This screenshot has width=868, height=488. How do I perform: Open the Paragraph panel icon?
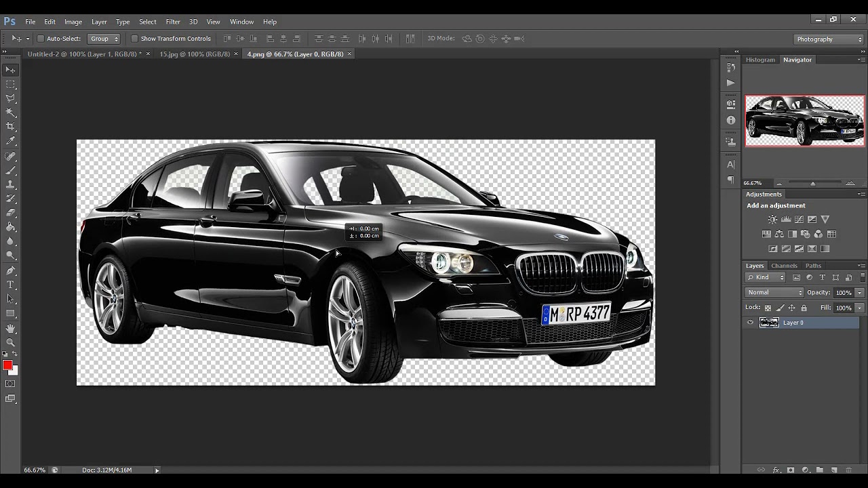coord(730,180)
